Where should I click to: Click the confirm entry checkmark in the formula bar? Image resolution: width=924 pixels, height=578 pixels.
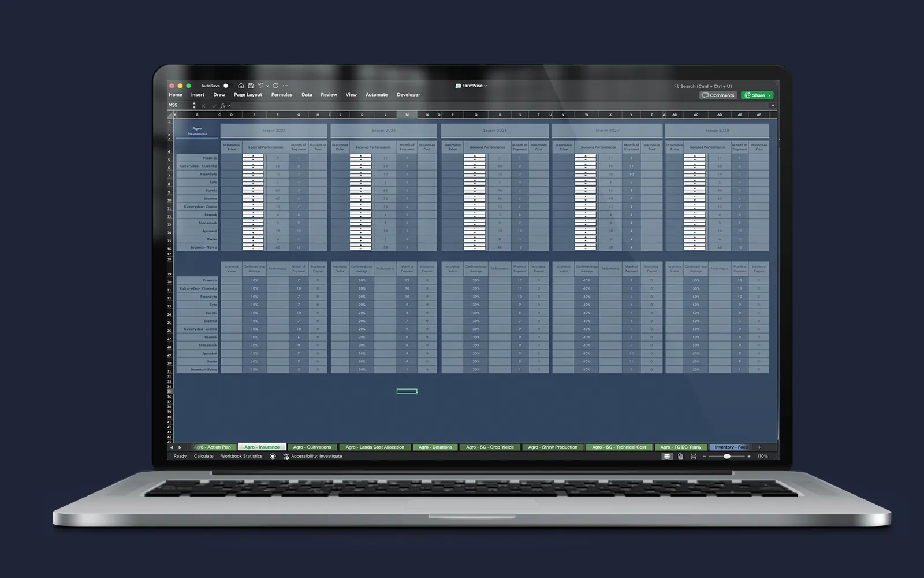point(213,106)
